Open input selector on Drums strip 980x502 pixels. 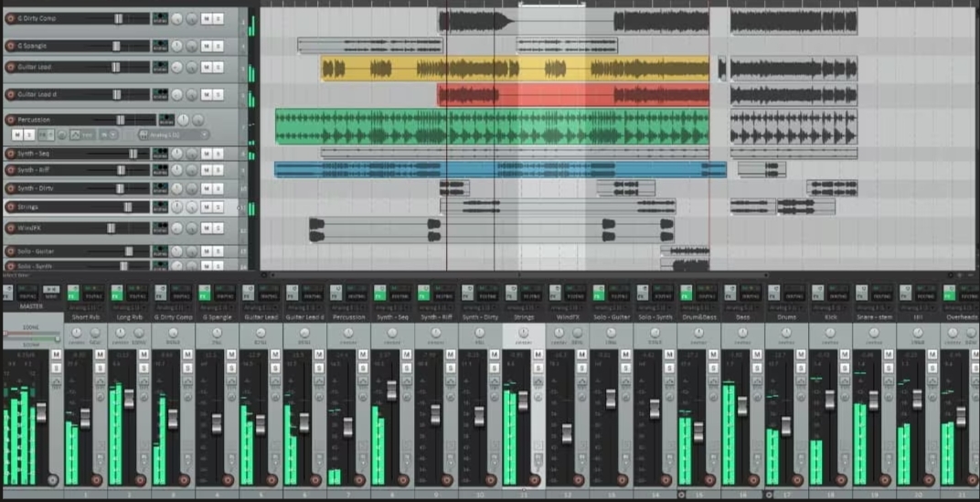coord(786,307)
